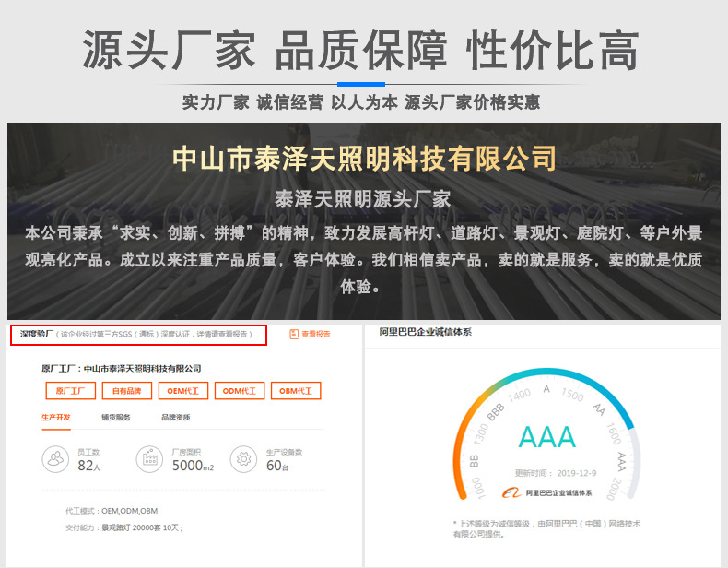This screenshot has height=568, width=728.
Task: Switch to the 铺货服务 tab
Action: 116,417
